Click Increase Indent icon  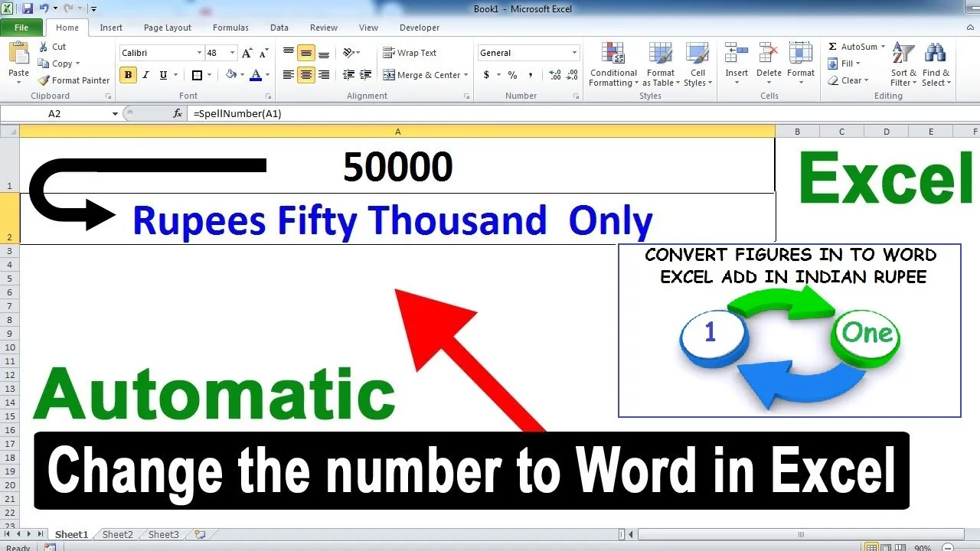[366, 75]
